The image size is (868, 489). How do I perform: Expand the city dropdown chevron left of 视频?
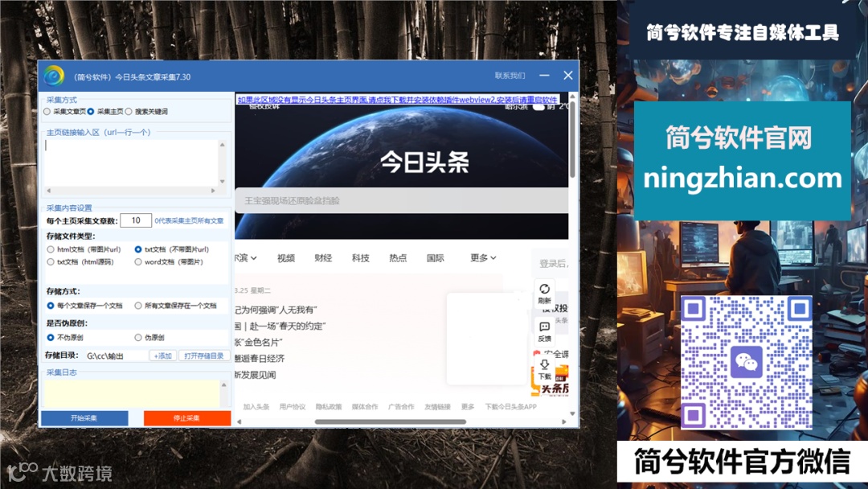253,258
